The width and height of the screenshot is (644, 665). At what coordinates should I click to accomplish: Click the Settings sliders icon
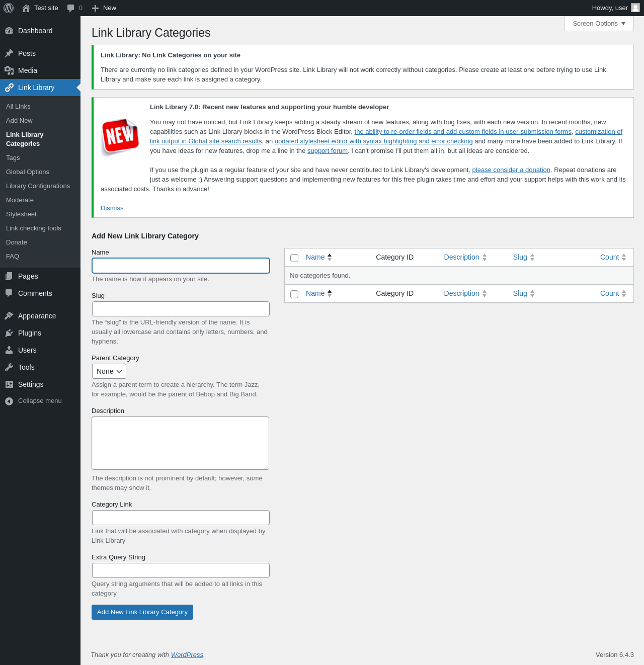pos(9,384)
